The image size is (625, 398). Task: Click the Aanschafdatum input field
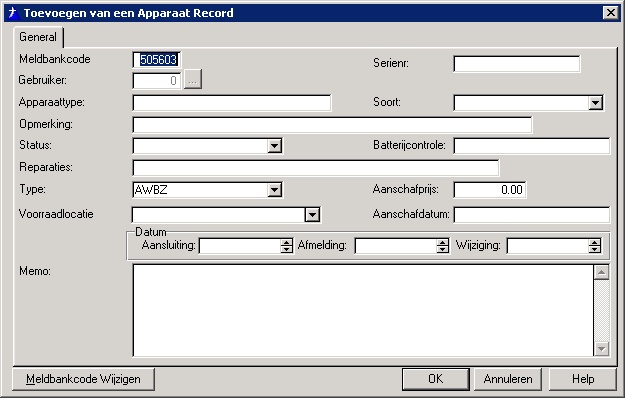click(x=532, y=215)
